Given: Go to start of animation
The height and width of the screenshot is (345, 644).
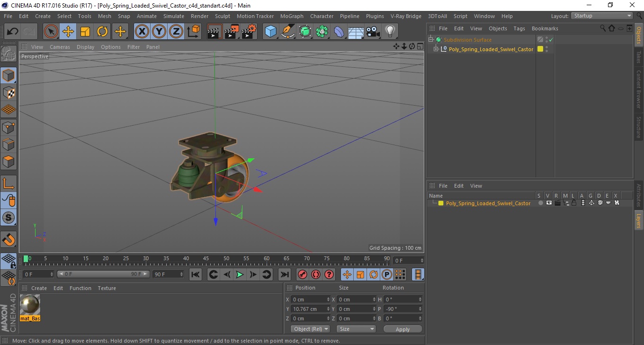Looking at the screenshot, I should (x=195, y=274).
